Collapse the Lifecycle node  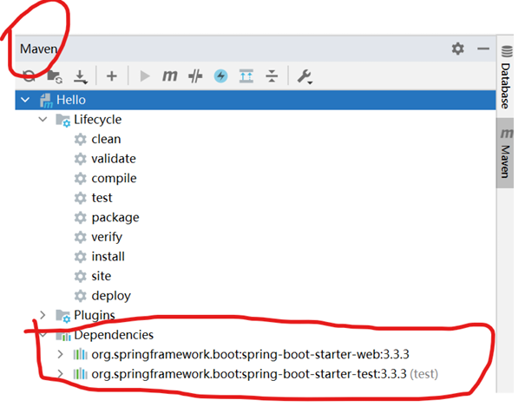point(43,119)
